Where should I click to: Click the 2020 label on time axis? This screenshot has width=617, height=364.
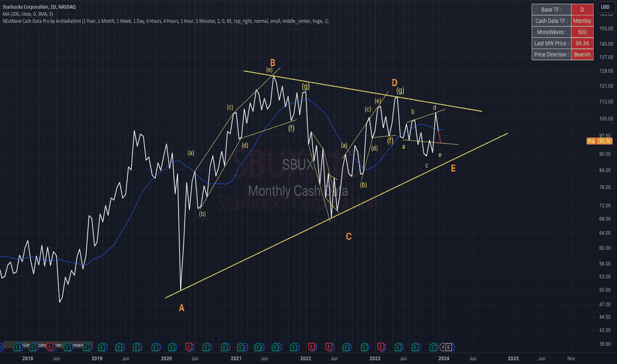coord(166,359)
